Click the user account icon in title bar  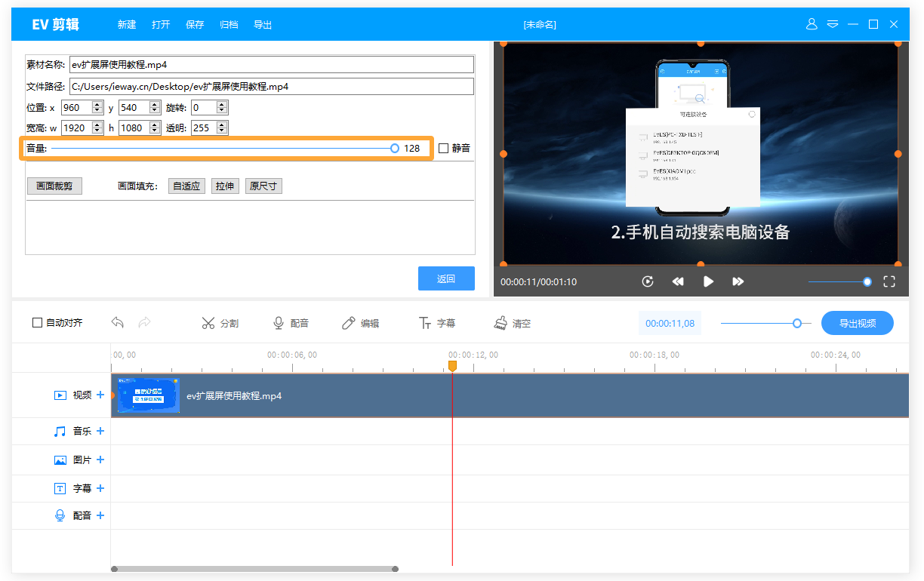tap(812, 23)
